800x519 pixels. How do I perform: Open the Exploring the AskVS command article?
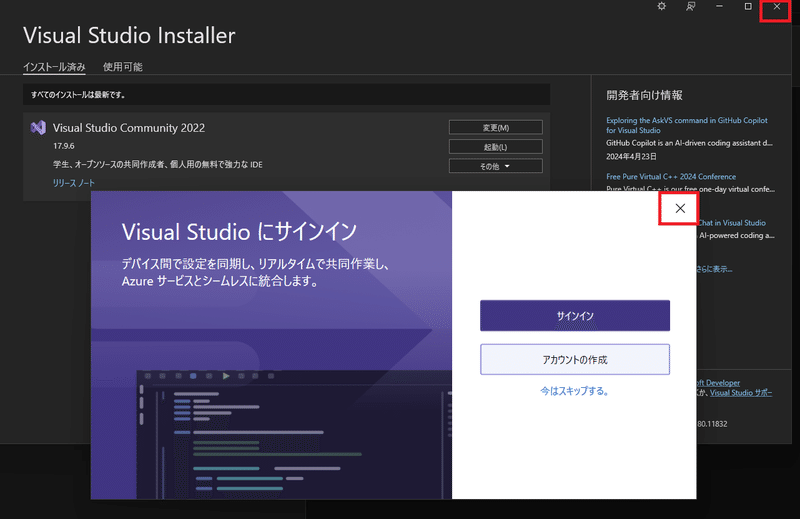(686, 125)
